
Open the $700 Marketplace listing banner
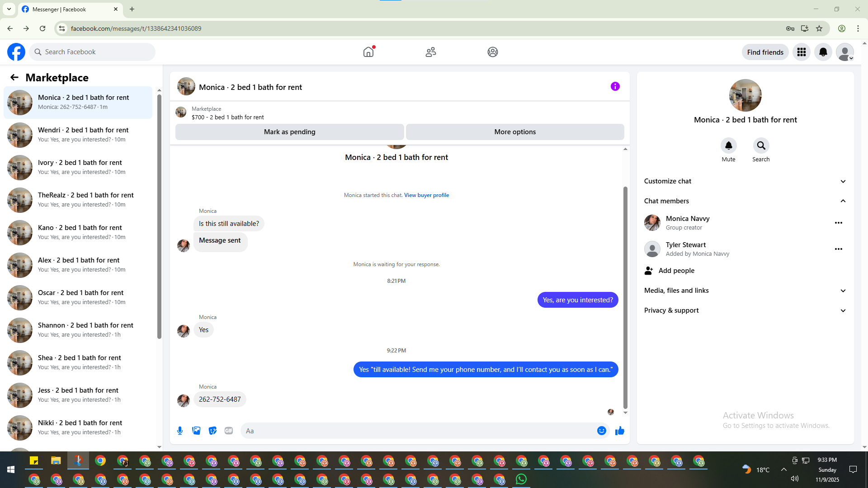(400, 113)
